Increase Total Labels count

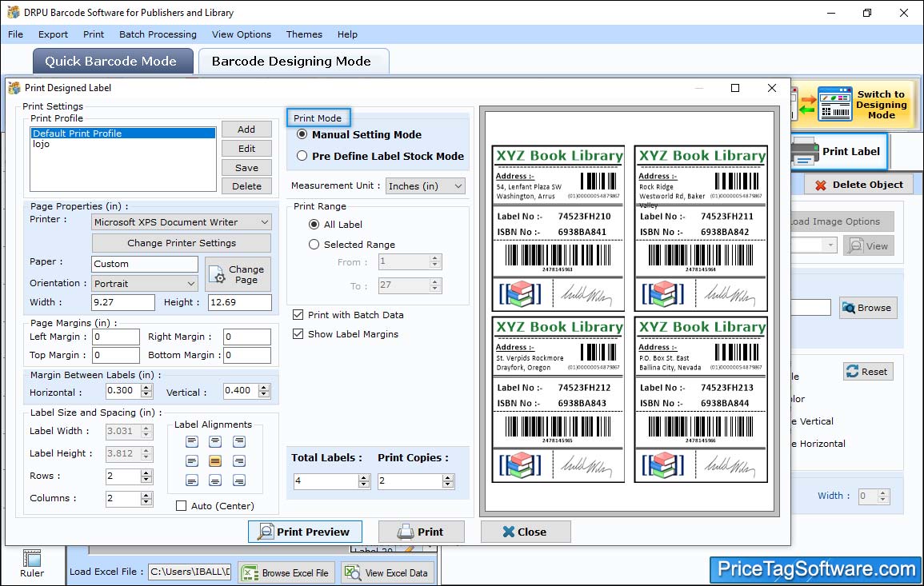364,477
